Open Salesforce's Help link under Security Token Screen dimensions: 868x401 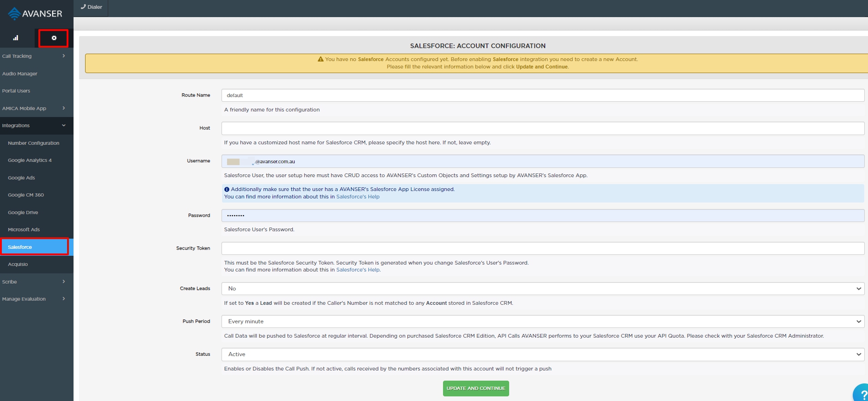[358, 270]
